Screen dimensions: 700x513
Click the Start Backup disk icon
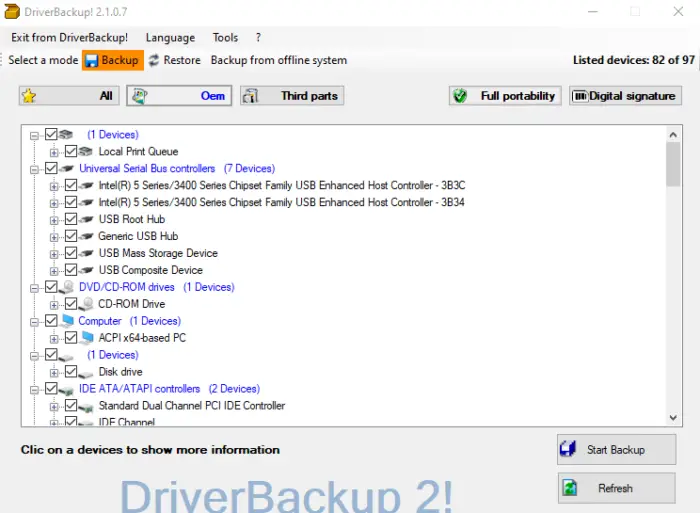click(568, 449)
